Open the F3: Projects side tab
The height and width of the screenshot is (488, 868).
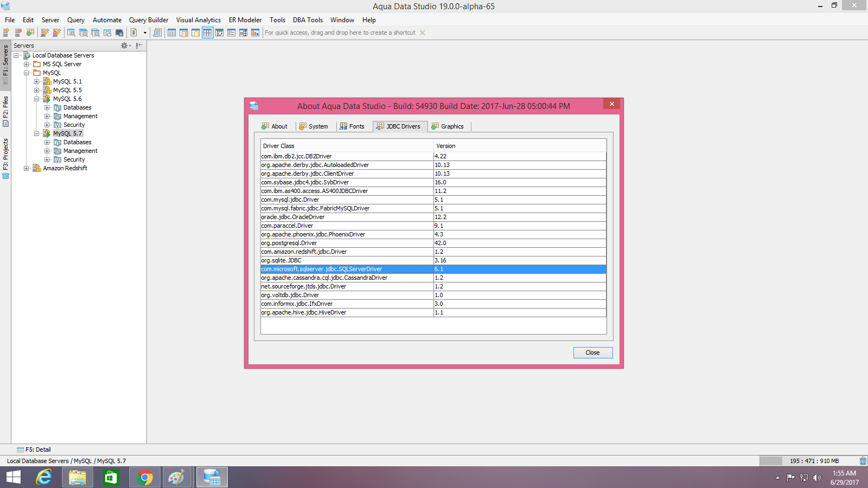click(x=5, y=158)
